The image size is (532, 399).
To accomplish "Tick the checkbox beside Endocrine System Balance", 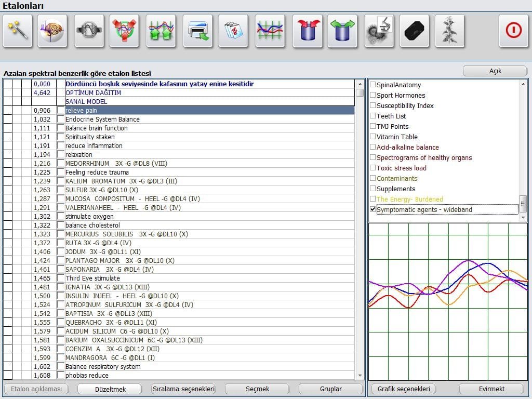I will pos(61,119).
